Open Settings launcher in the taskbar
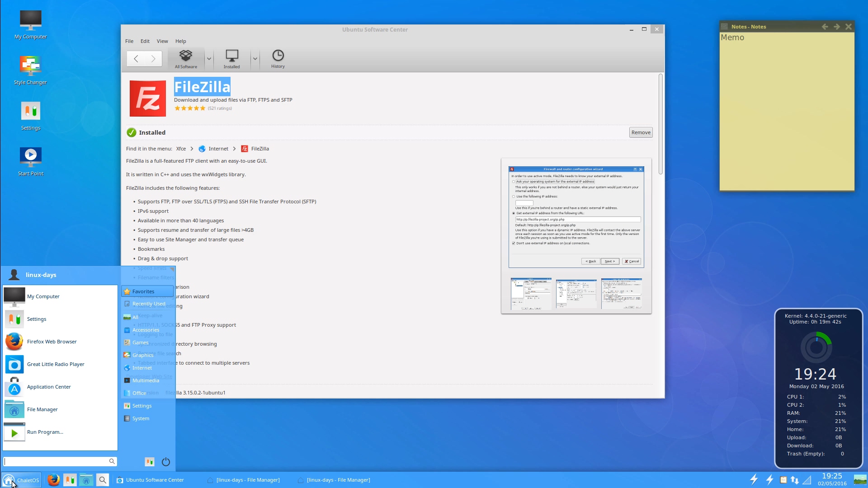868x488 pixels. (70, 480)
